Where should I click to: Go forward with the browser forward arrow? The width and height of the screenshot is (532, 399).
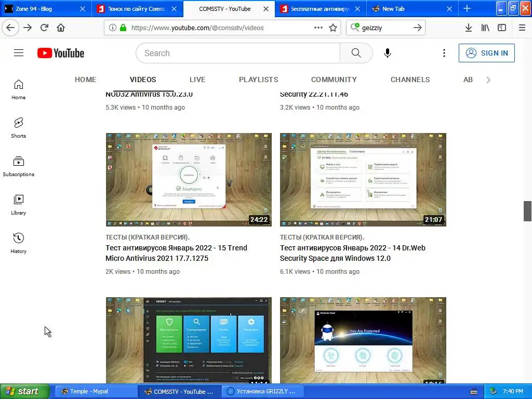click(x=28, y=28)
